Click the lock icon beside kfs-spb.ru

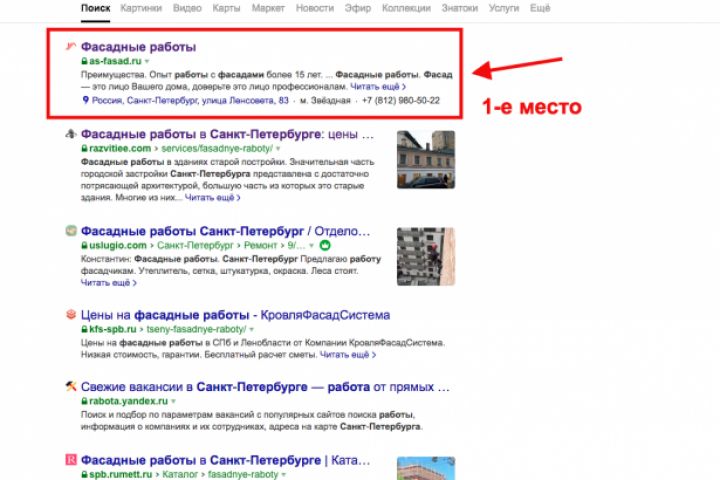[x=84, y=329]
